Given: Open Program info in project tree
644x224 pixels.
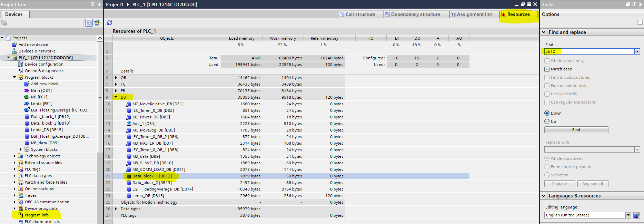Looking at the screenshot, I should coord(37,215).
